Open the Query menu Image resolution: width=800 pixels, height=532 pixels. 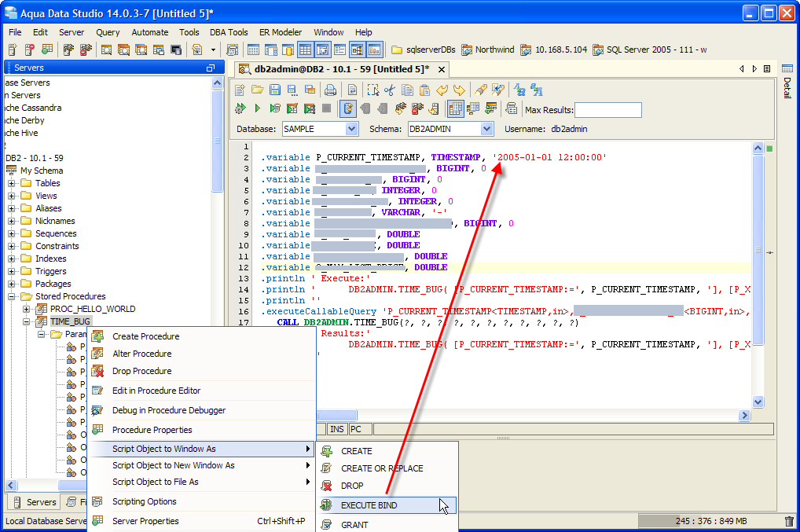click(x=108, y=32)
